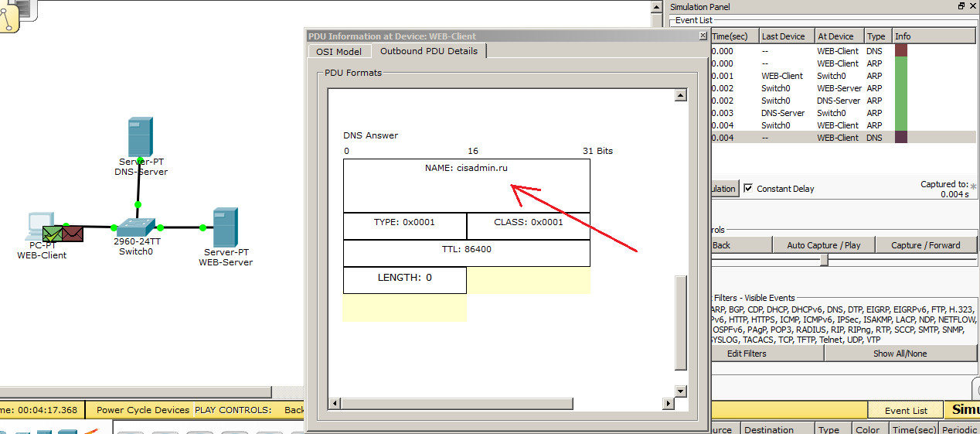Viewport: 980px width, 434px height.
Task: Select the Outbound PDU Details tab
Action: coord(428,51)
